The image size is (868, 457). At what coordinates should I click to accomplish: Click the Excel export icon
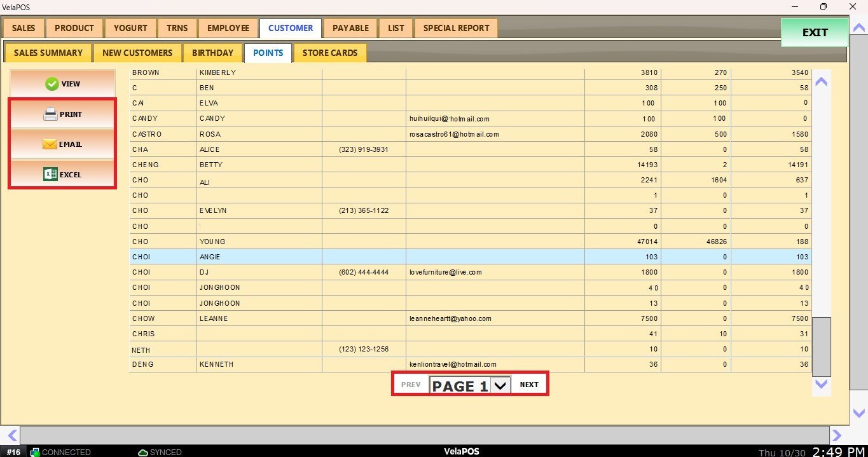50,174
